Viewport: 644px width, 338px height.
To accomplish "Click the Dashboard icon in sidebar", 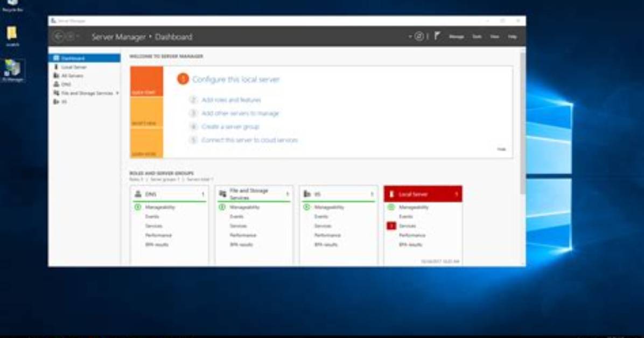I will tap(56, 58).
